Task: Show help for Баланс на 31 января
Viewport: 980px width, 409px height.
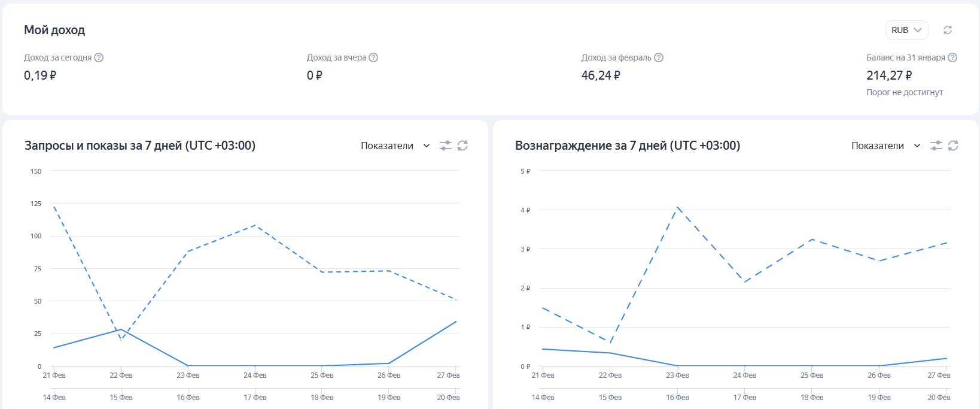Action: (952, 57)
